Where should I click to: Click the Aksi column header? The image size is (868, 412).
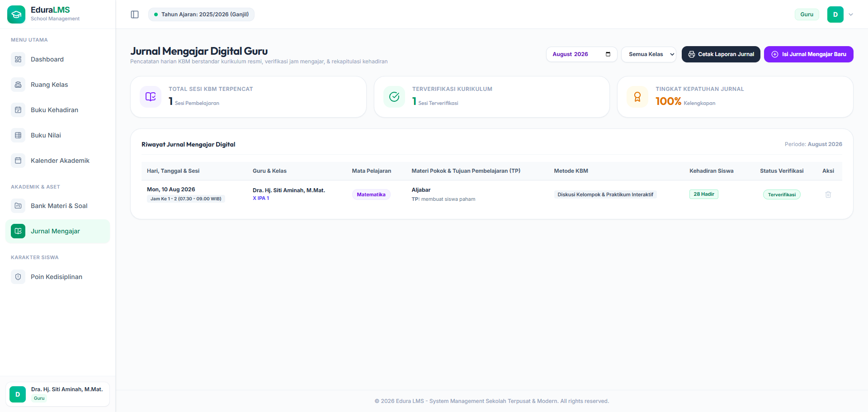(x=828, y=171)
